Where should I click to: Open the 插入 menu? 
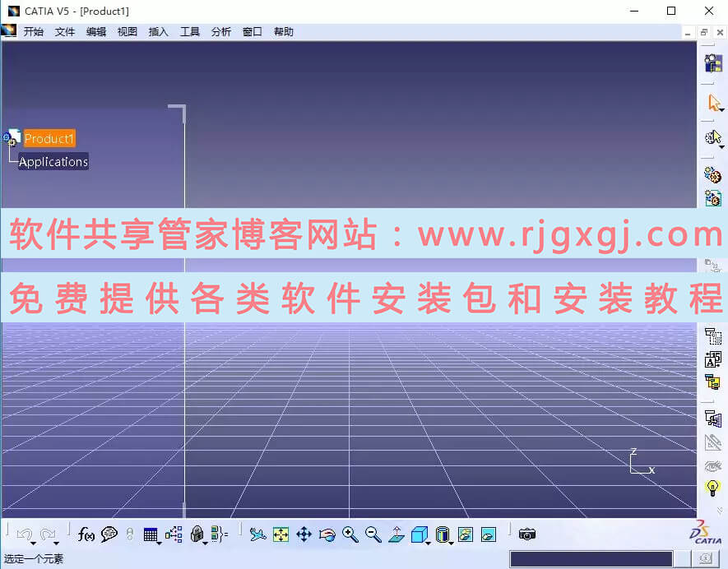158,31
